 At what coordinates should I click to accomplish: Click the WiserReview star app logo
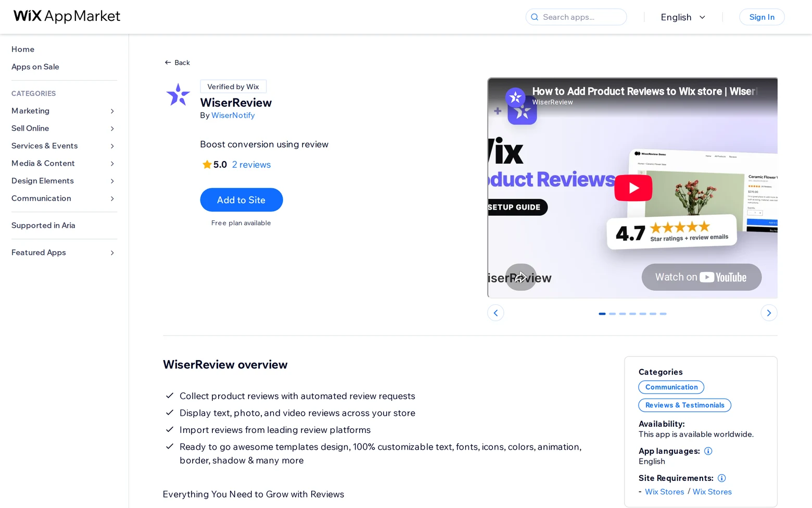point(178,95)
